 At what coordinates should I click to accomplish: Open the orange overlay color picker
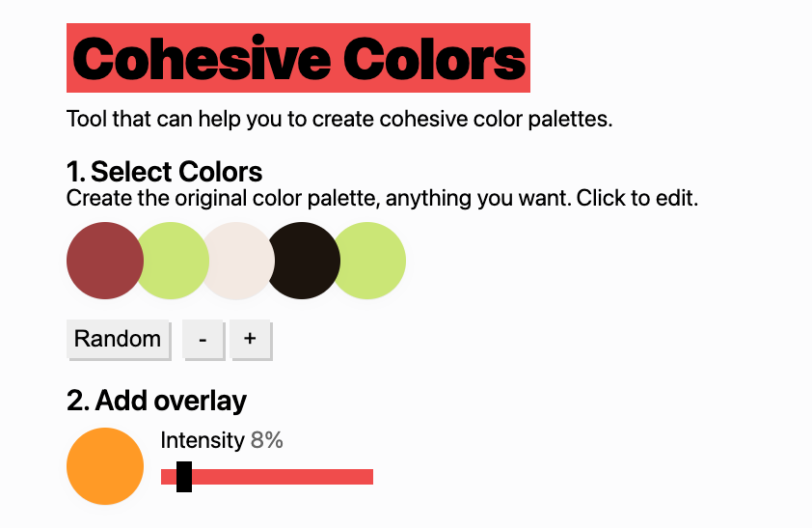(x=105, y=466)
